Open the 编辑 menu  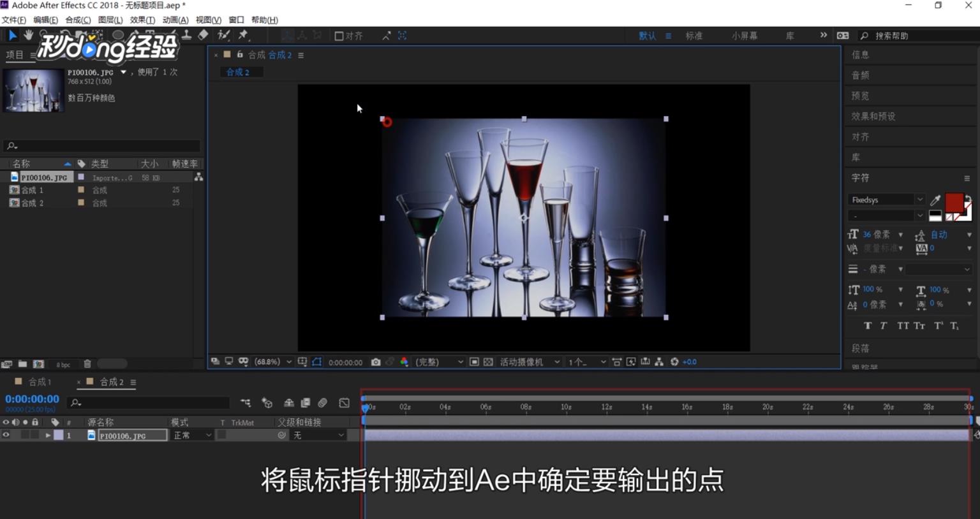45,20
